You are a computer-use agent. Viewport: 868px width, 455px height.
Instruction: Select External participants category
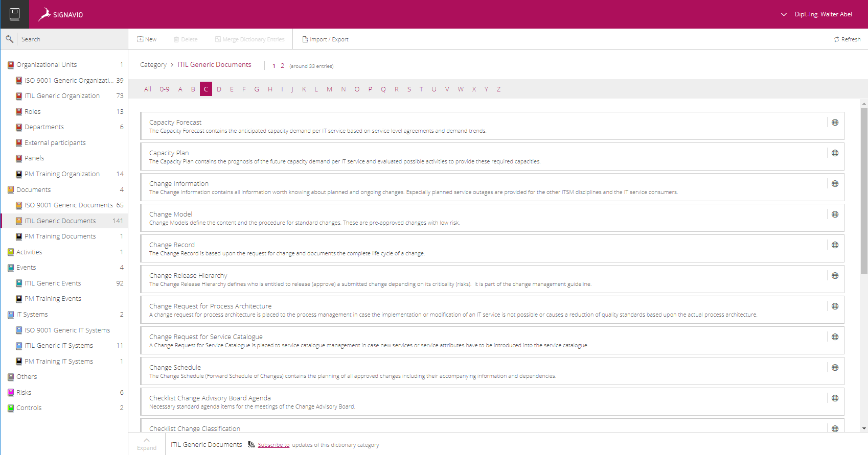[x=64, y=142]
